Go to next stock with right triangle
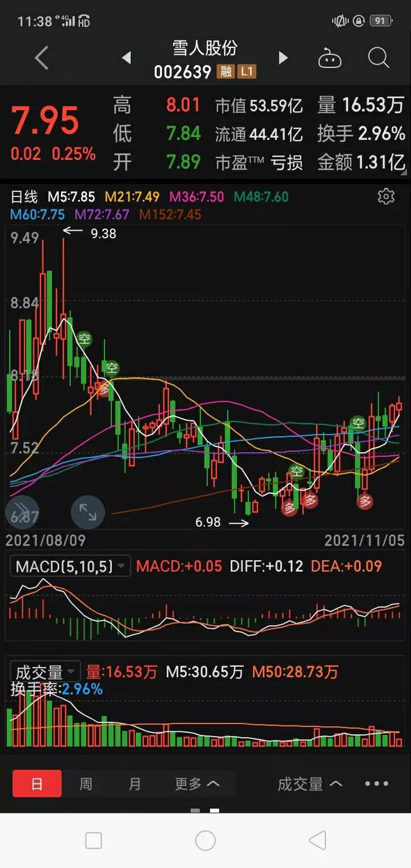Image resolution: width=411 pixels, height=868 pixels. click(283, 58)
